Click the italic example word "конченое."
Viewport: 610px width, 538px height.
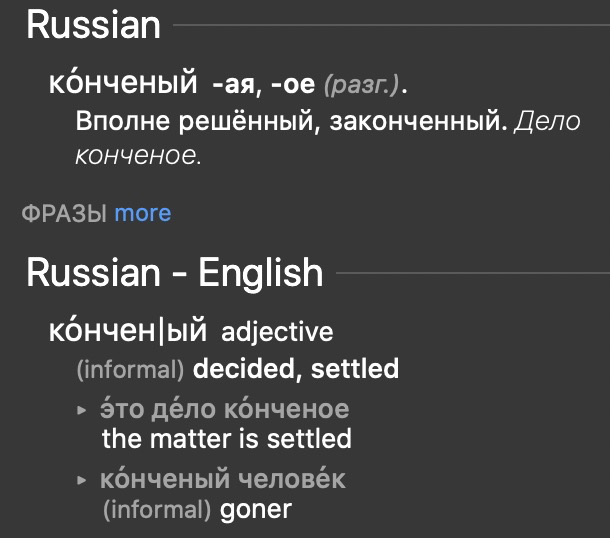pyautogui.click(x=139, y=156)
